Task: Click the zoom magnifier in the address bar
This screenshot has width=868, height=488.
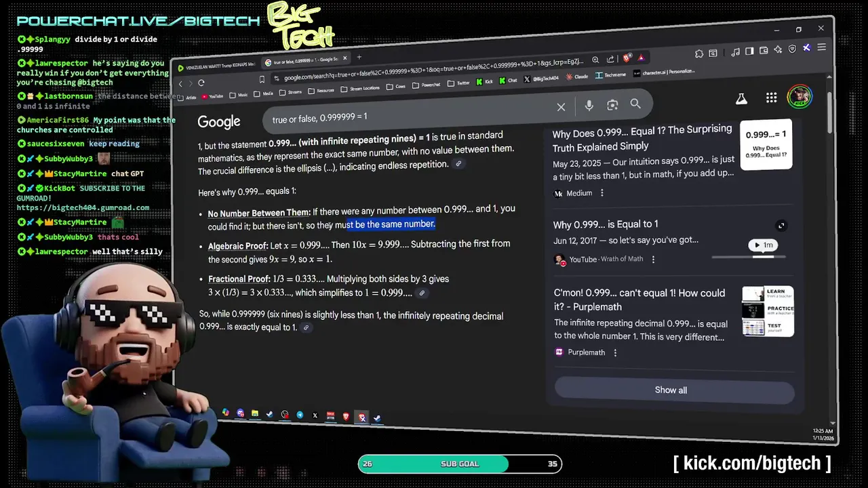Action: pos(595,60)
